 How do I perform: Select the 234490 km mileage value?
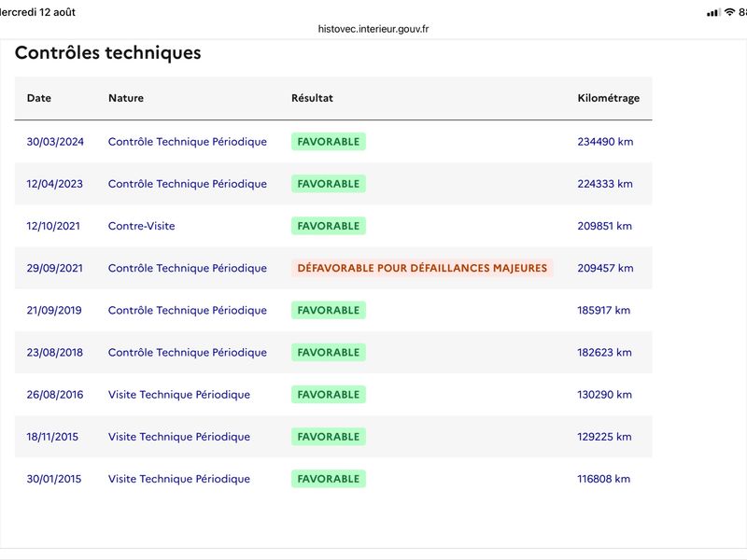pyautogui.click(x=605, y=142)
